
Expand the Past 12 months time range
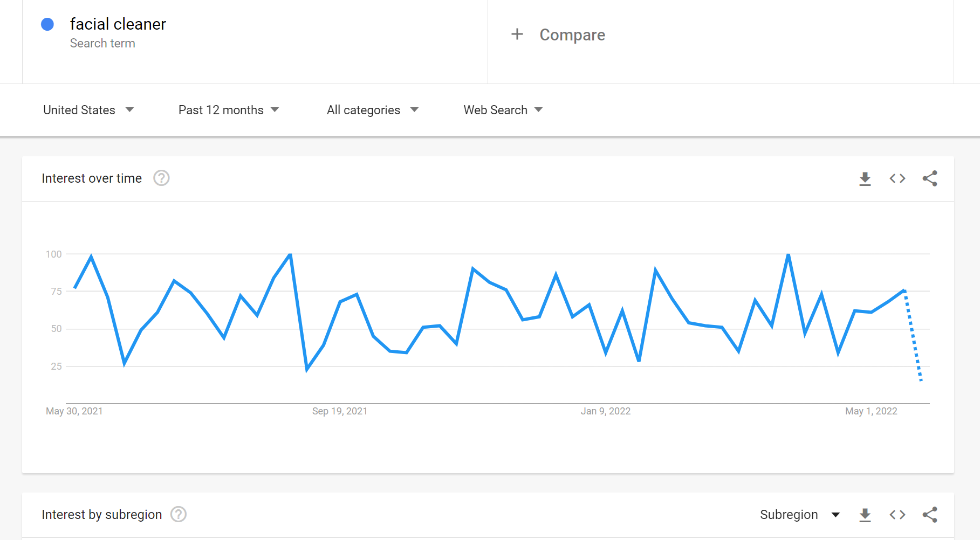pyautogui.click(x=229, y=110)
